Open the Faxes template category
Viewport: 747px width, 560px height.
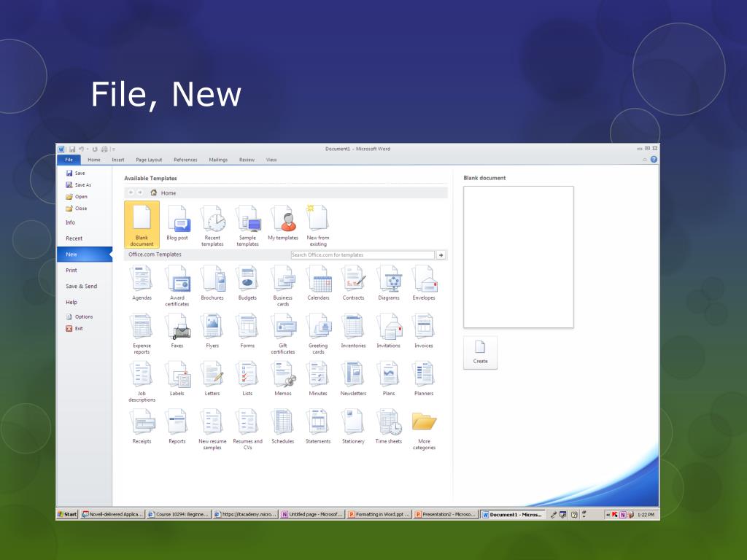click(x=177, y=330)
